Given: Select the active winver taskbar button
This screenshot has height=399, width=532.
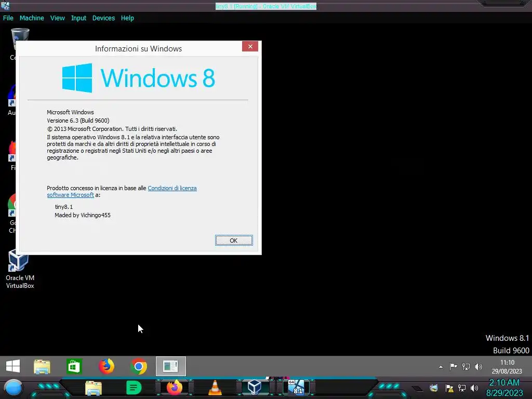Looking at the screenshot, I should (170, 366).
